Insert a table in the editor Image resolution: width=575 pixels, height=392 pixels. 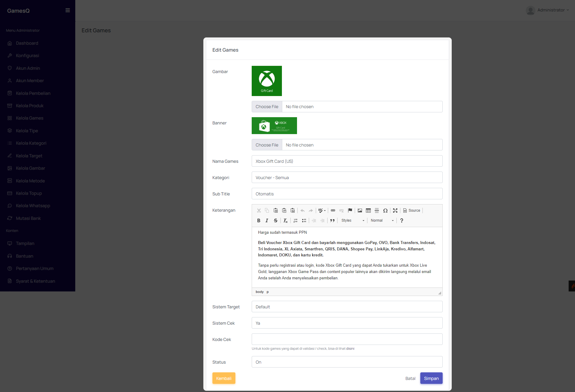[x=368, y=210]
